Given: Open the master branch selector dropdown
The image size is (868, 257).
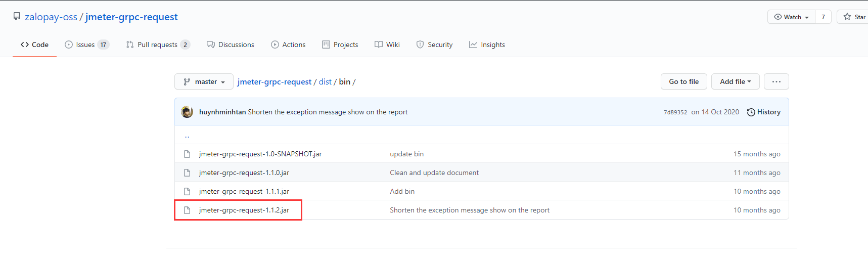Looking at the screenshot, I should tap(204, 81).
